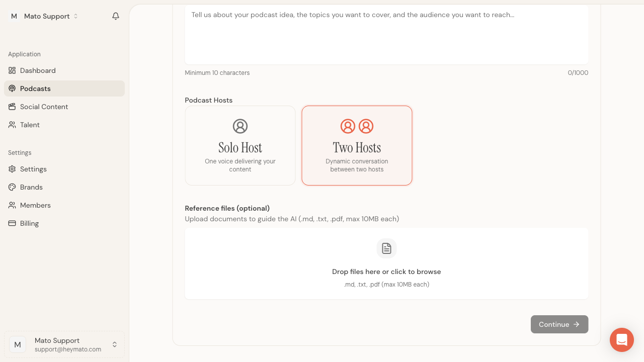
Task: Click the Solo Host person icon
Action: pyautogui.click(x=240, y=126)
